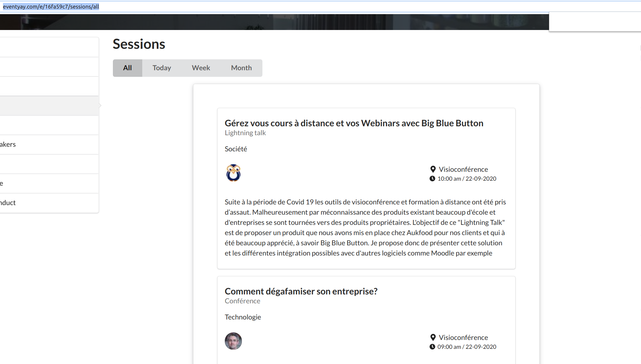Switch to the Today tab

pyautogui.click(x=162, y=68)
